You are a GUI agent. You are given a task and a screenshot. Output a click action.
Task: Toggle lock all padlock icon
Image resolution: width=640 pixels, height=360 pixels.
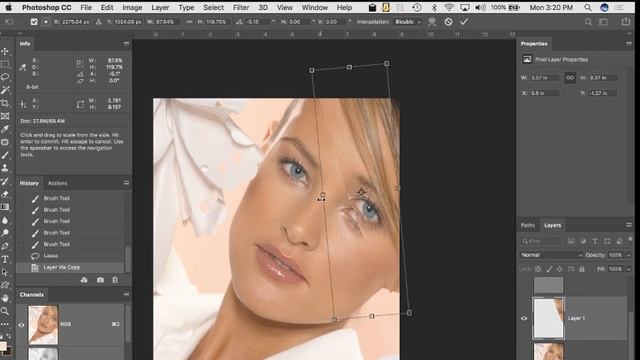coord(582,269)
